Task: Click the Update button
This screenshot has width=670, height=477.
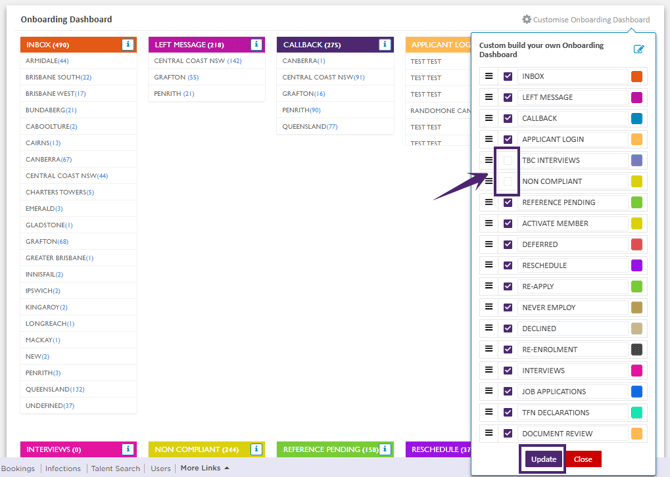Action: (544, 459)
